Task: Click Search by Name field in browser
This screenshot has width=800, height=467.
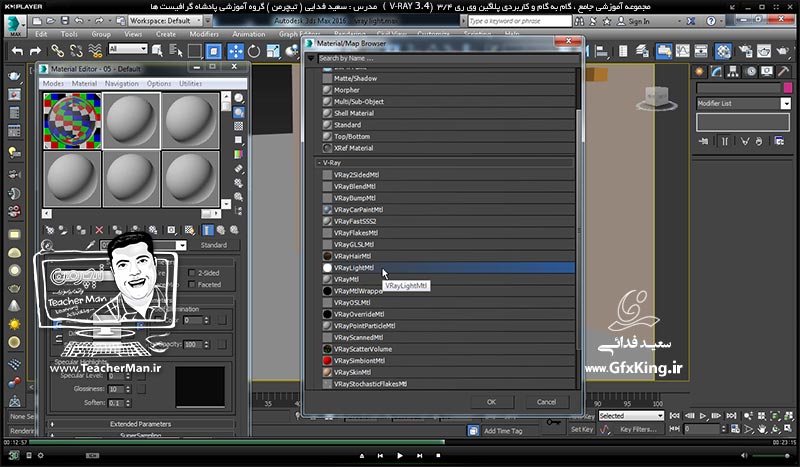Action: (x=448, y=58)
